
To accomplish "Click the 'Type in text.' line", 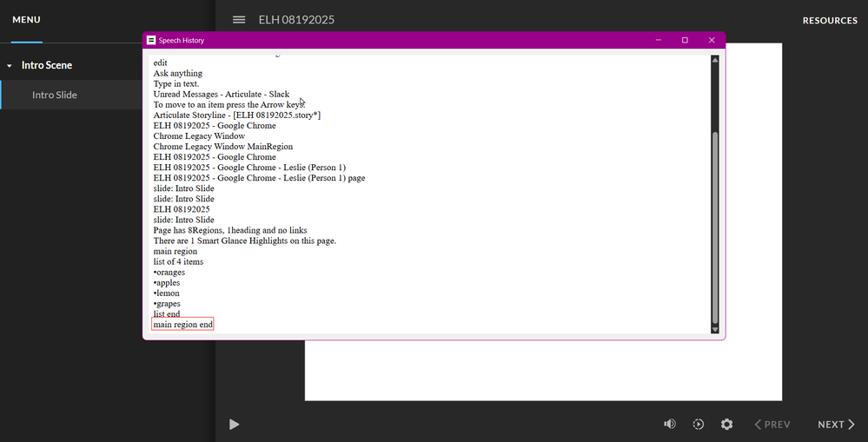I will [x=176, y=83].
